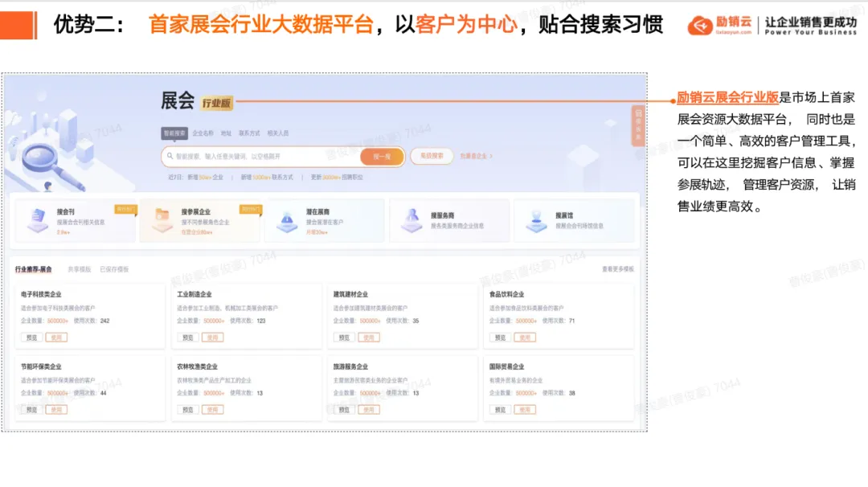This screenshot has height=487, width=868.
Task: Switch to the 已保存模板 tab
Action: (114, 269)
